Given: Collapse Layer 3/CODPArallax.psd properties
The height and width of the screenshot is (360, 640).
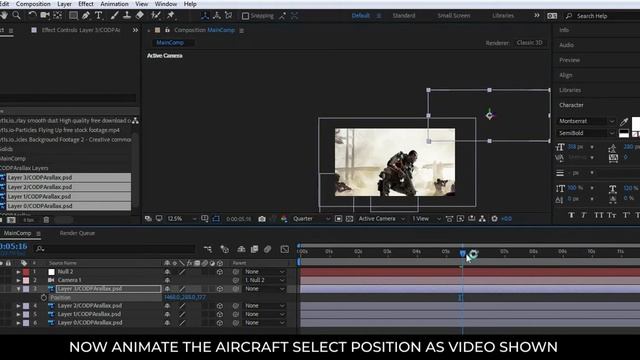Looking at the screenshot, I should (x=18, y=289).
